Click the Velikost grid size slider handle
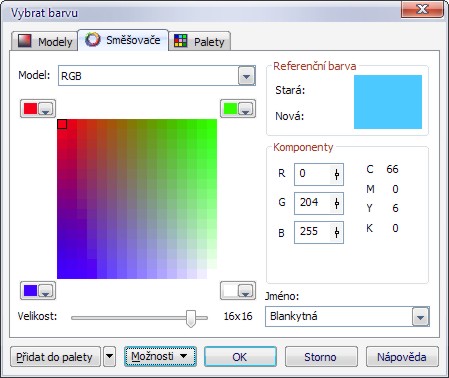Image resolution: width=449 pixels, height=378 pixels. point(191,318)
